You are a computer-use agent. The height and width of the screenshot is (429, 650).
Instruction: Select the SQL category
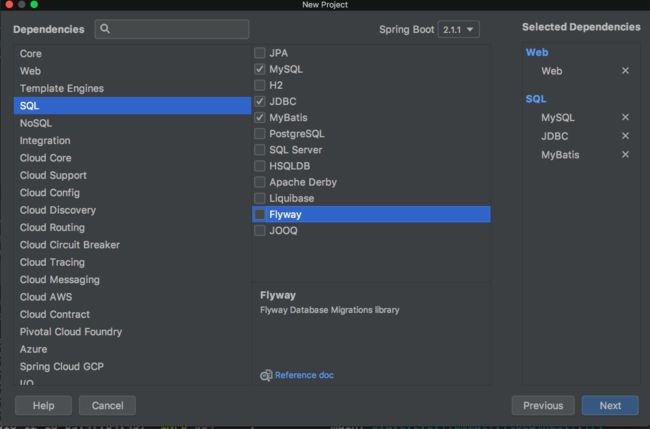[x=132, y=106]
